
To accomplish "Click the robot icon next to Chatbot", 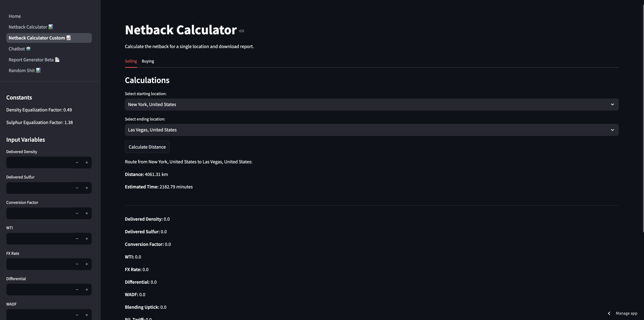I will point(28,49).
